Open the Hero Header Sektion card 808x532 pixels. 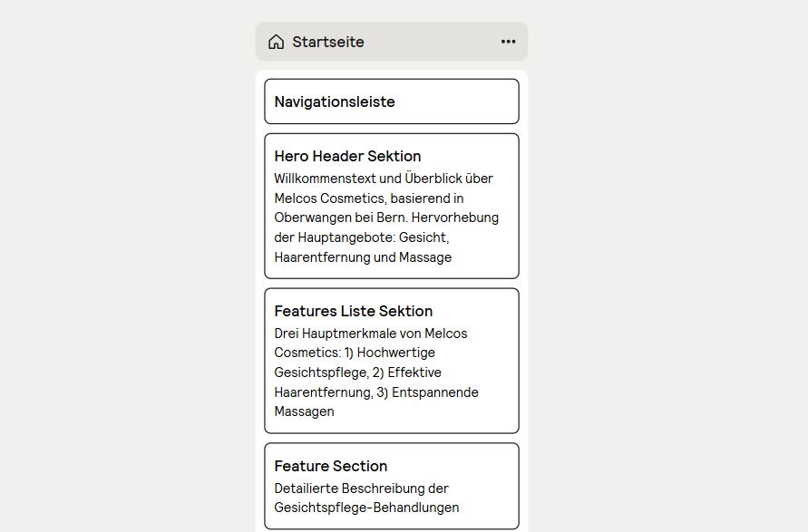tap(392, 206)
